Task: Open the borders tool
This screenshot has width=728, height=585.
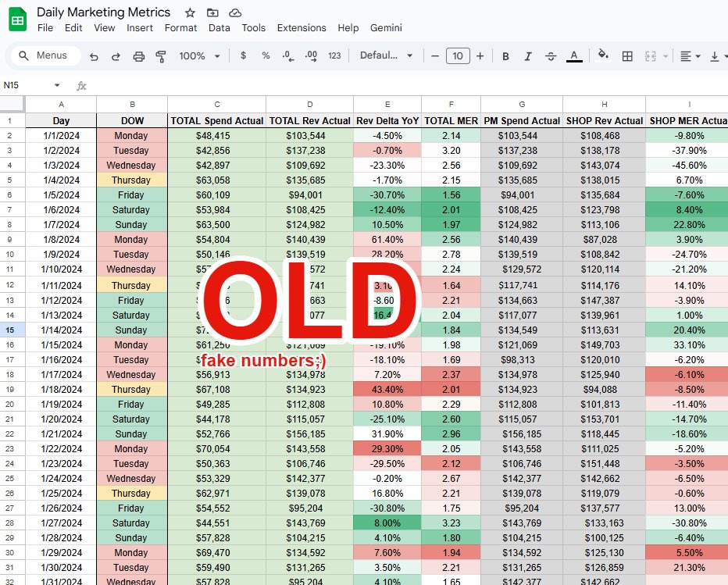Action: click(x=627, y=56)
